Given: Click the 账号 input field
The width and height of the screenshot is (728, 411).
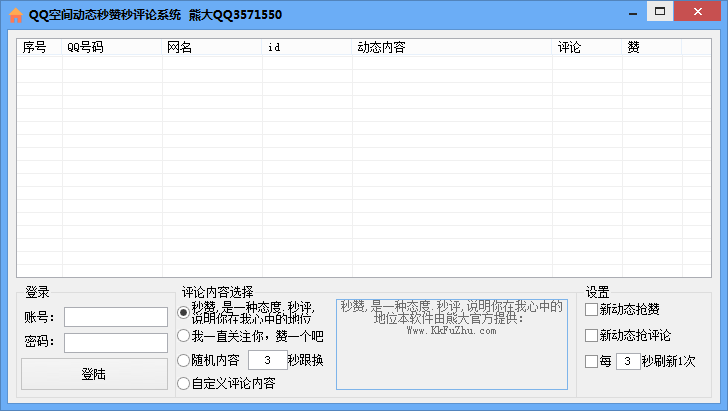Looking at the screenshot, I should pos(115,317).
